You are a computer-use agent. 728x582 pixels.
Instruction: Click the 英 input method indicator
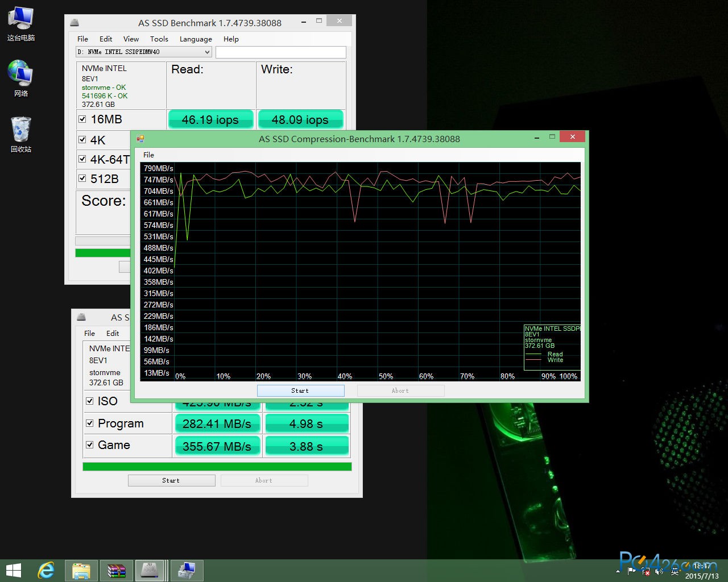point(675,571)
